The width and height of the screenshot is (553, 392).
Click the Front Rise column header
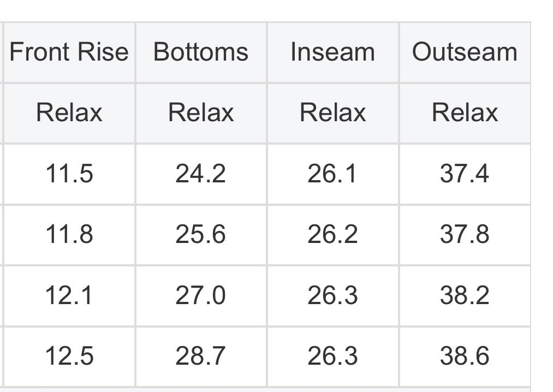point(69,52)
